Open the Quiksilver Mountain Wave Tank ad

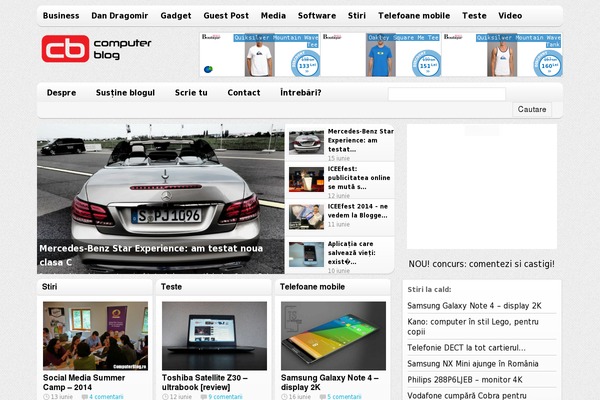pyautogui.click(x=502, y=55)
